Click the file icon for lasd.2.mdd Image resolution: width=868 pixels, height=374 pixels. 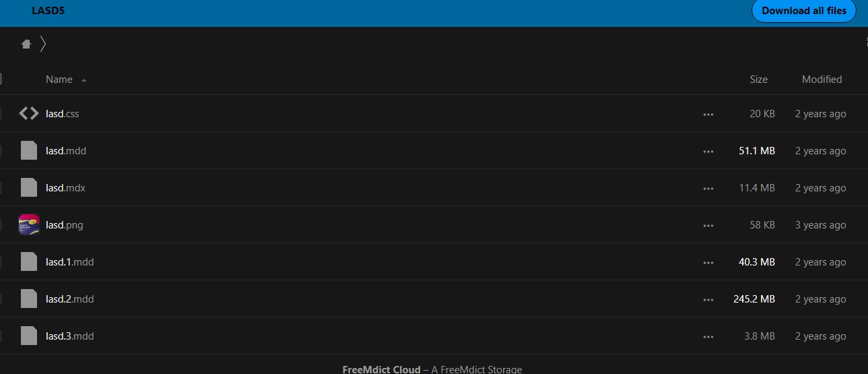pos(29,299)
